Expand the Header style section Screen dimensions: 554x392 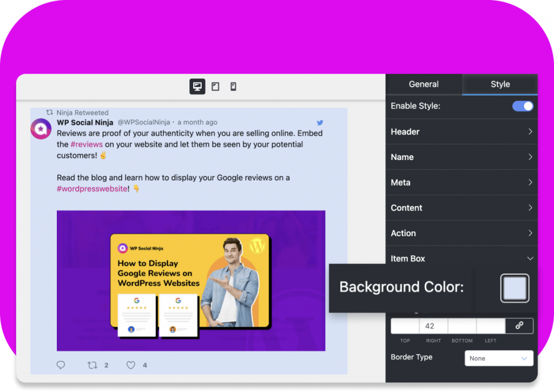click(x=461, y=132)
